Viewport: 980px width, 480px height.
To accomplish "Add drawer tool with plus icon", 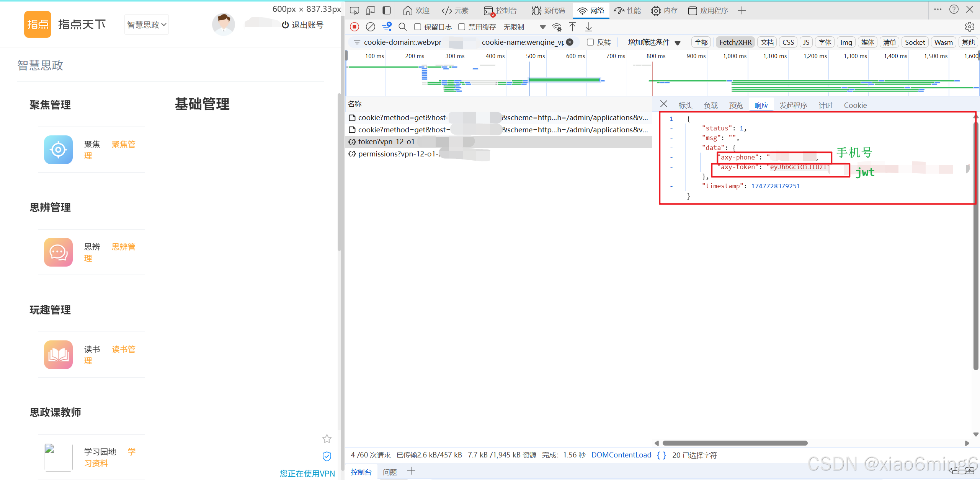I will 411,471.
